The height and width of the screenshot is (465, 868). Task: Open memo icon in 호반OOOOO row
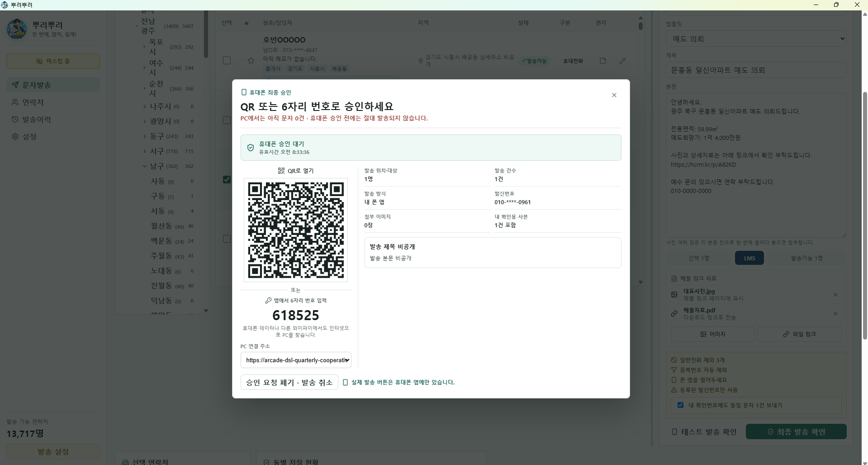coord(603,61)
